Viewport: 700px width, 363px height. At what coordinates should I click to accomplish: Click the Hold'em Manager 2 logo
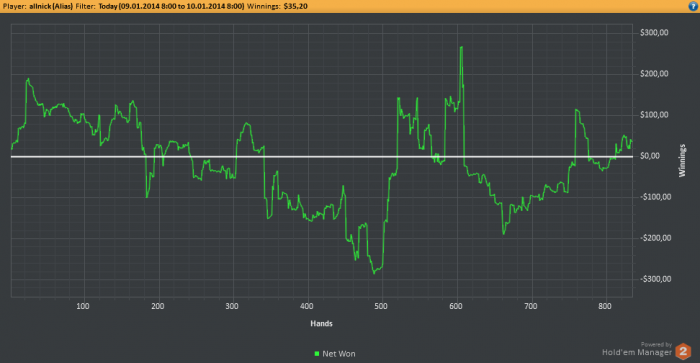pyautogui.click(x=683, y=351)
